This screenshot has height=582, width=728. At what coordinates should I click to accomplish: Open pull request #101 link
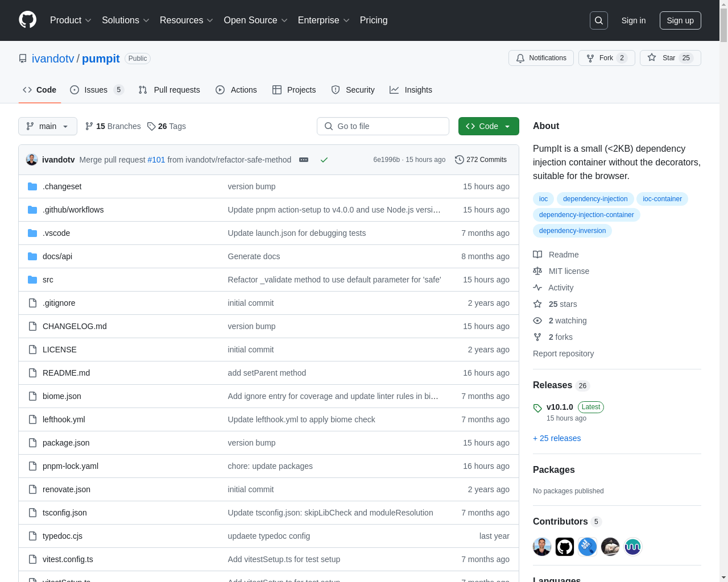156,160
